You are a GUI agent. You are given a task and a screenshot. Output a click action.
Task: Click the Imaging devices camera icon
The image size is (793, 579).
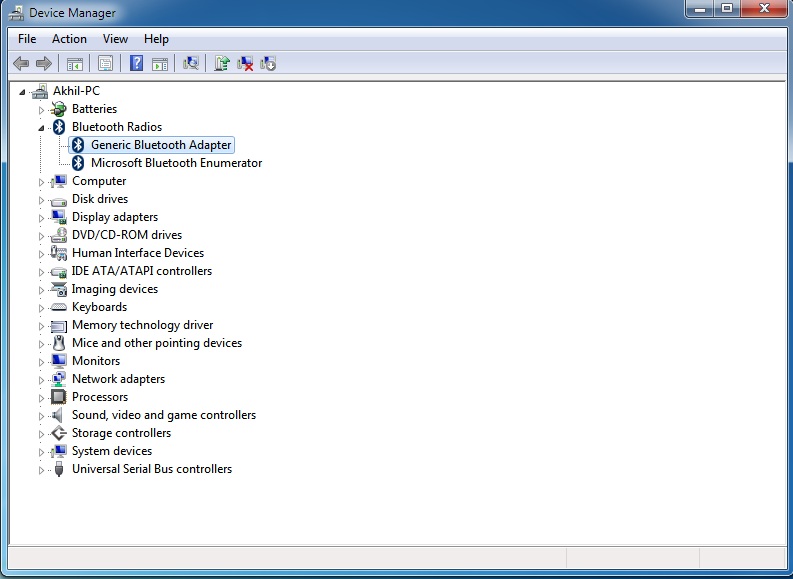coord(59,289)
